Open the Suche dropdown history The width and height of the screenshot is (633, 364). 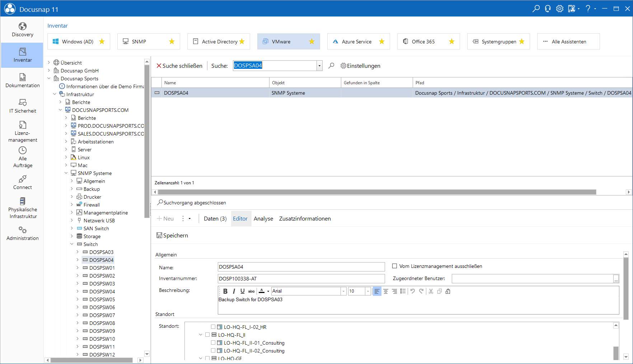[x=319, y=66]
